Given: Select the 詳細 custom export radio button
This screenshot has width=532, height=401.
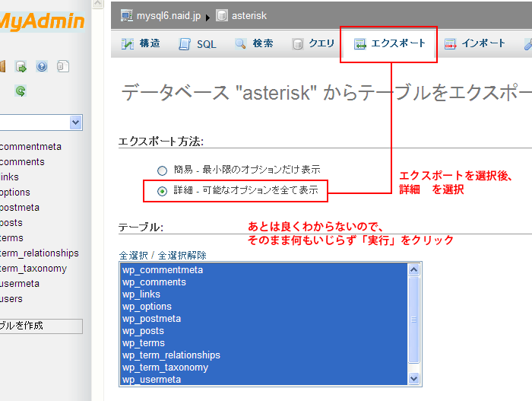Looking at the screenshot, I should click(162, 191).
